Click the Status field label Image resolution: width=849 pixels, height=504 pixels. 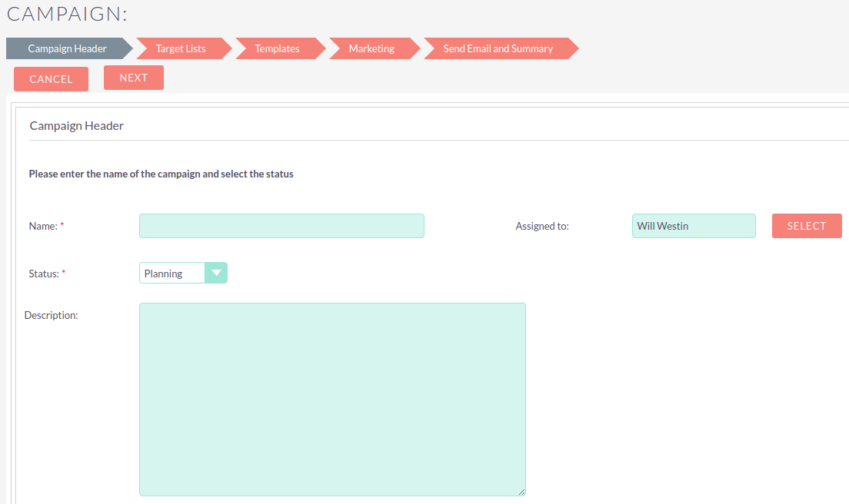pyautogui.click(x=45, y=274)
